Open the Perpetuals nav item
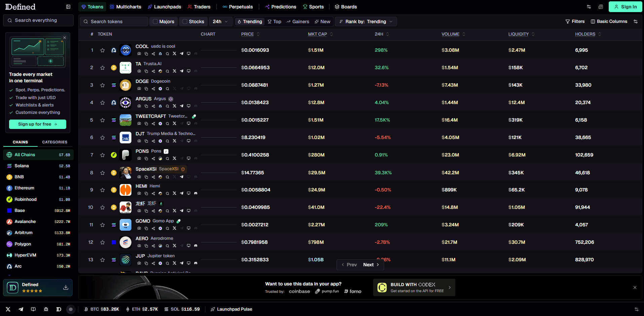The image size is (644, 316). (x=238, y=7)
